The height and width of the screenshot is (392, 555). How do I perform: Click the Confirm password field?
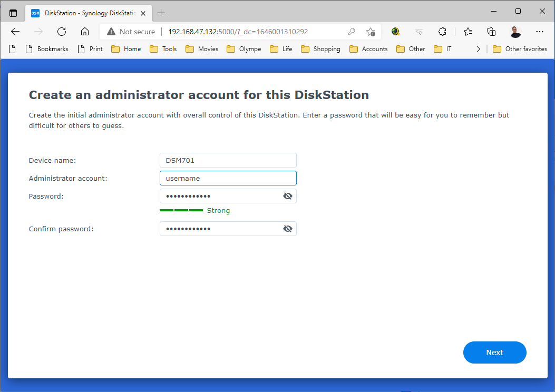pyautogui.click(x=228, y=229)
